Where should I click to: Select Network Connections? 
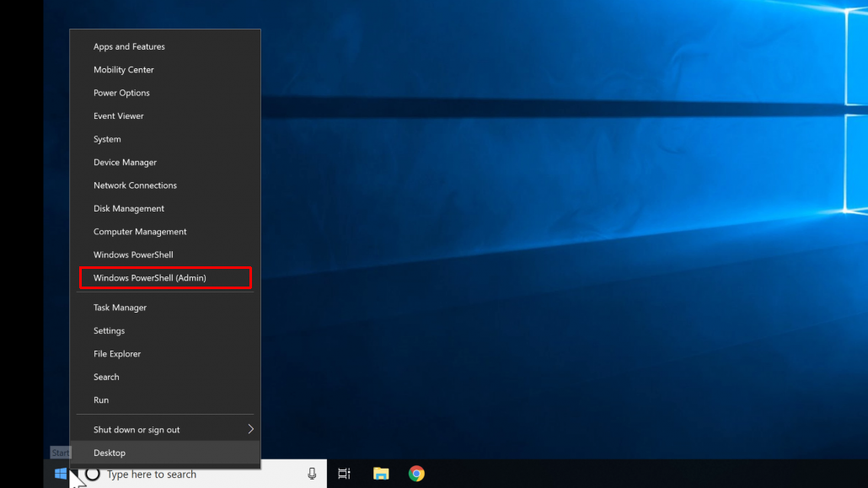(x=165, y=185)
